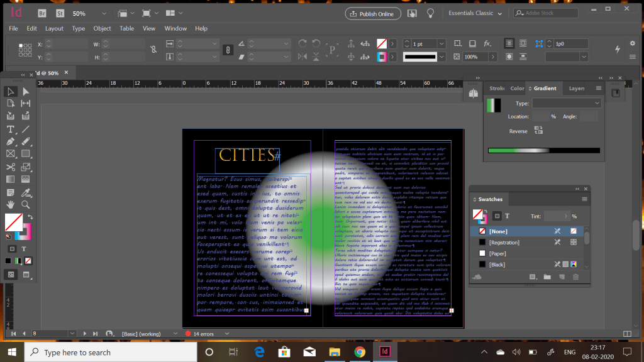Image resolution: width=644 pixels, height=362 pixels.
Task: Choose the Zoom tool magnifier
Action: (x=26, y=204)
